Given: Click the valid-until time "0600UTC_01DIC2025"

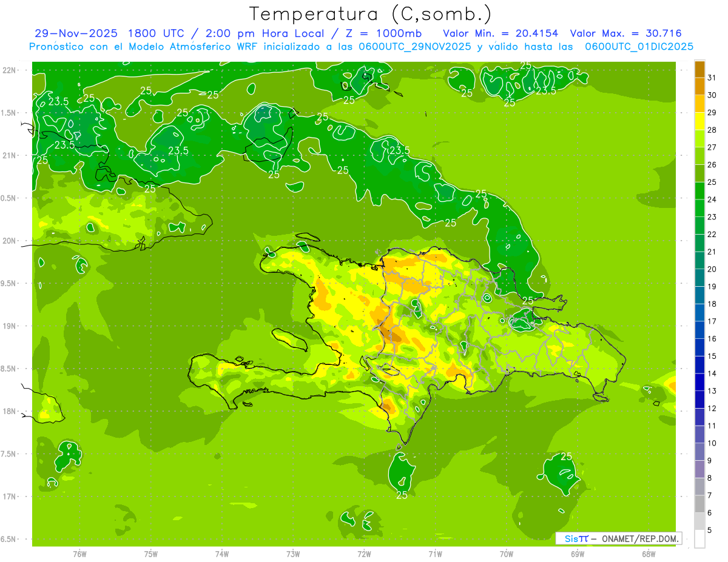Looking at the screenshot, I should (x=639, y=46).
